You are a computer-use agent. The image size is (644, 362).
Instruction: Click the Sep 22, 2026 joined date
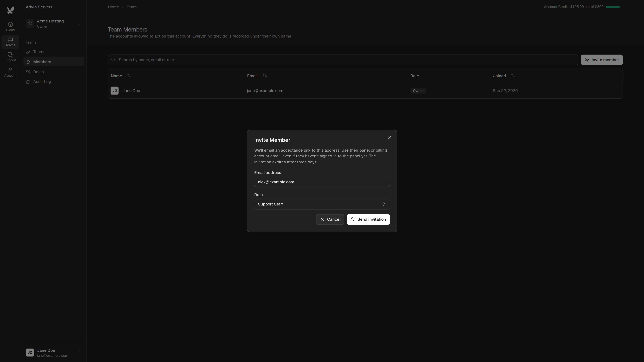[505, 91]
